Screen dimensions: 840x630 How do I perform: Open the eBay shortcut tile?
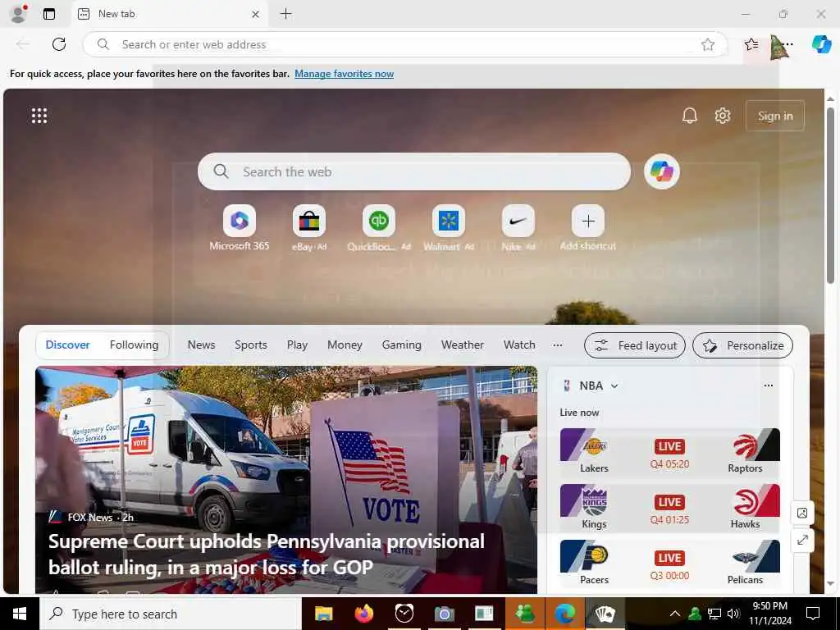click(x=309, y=228)
